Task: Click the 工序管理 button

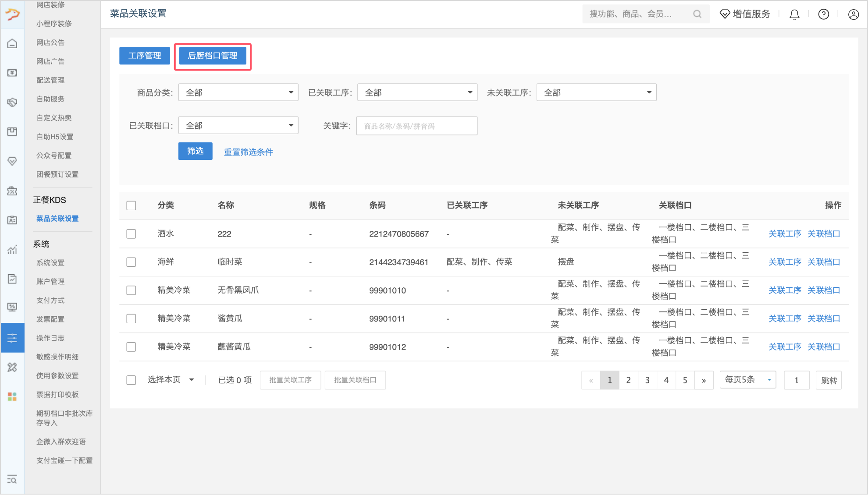Action: [145, 56]
